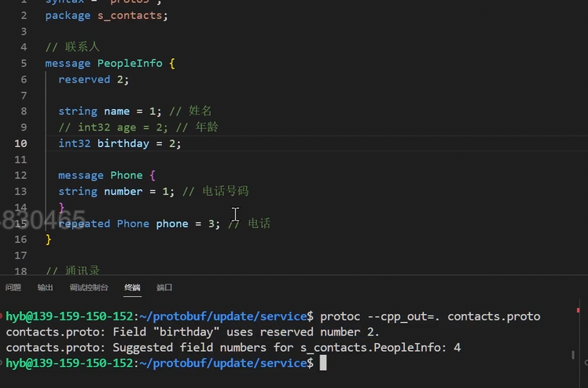The image size is (588, 388).
Task: Click line number 10 in gutter
Action: pos(20,144)
